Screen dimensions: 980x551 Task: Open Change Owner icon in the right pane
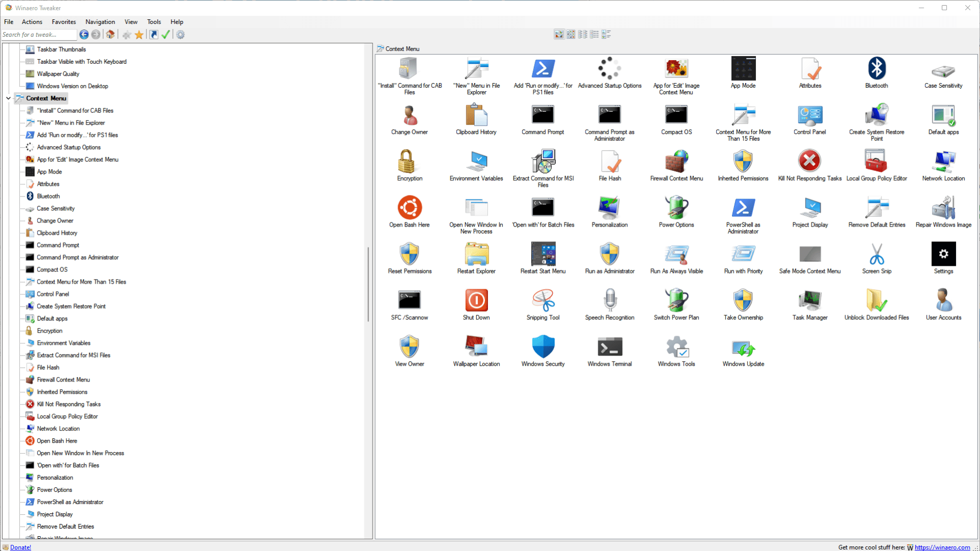tap(409, 115)
